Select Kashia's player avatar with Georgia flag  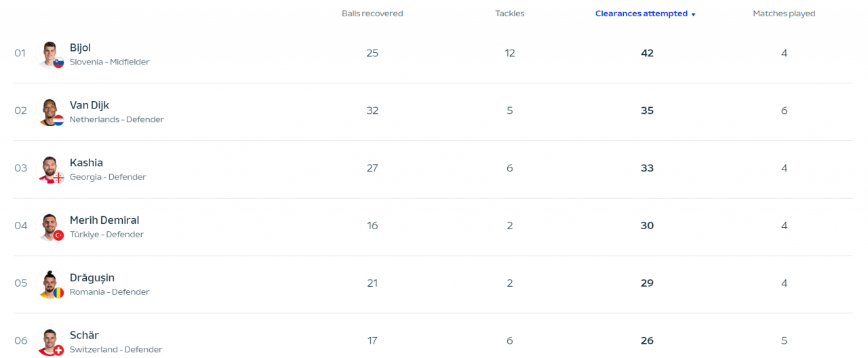[x=50, y=169]
